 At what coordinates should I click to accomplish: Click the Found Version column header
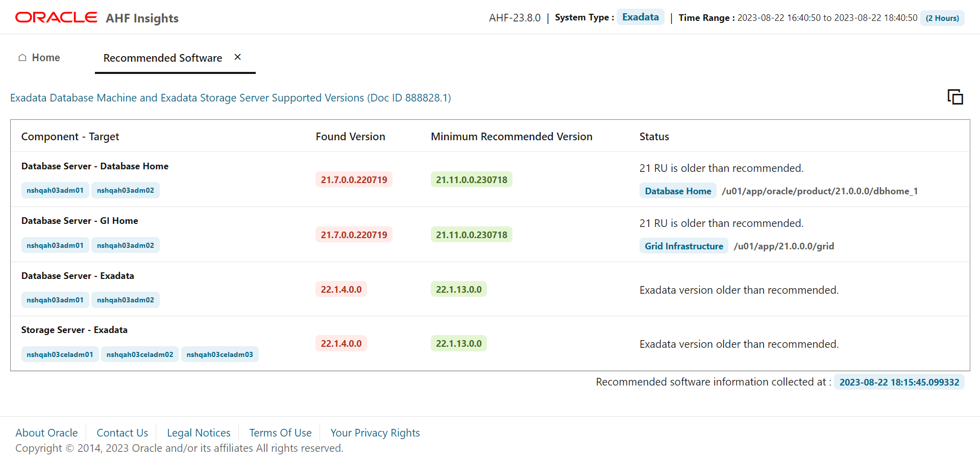(x=350, y=137)
